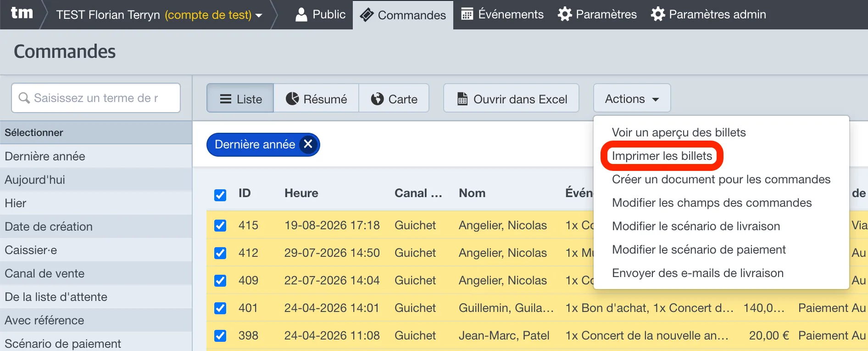Go to the Événements tab

[502, 15]
